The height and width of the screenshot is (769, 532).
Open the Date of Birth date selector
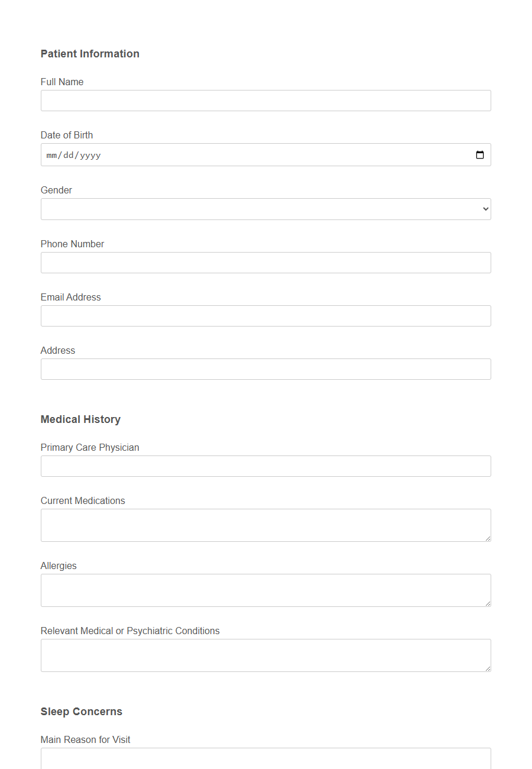tap(266, 154)
